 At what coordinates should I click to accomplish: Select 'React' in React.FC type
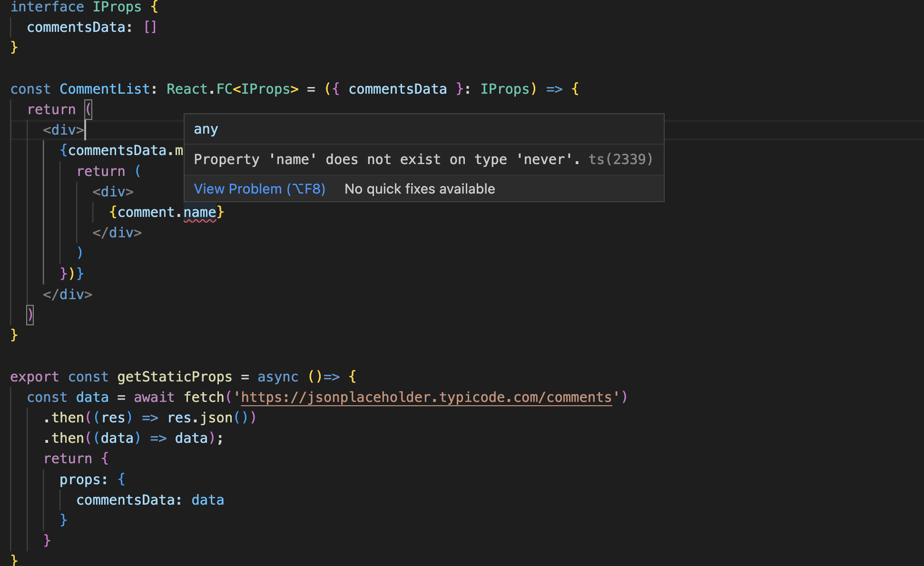187,89
